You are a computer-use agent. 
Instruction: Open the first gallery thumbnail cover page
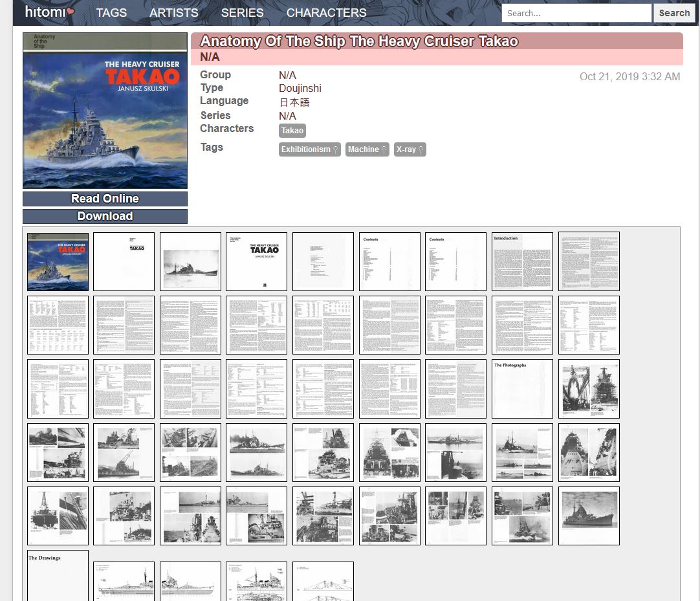tap(58, 261)
